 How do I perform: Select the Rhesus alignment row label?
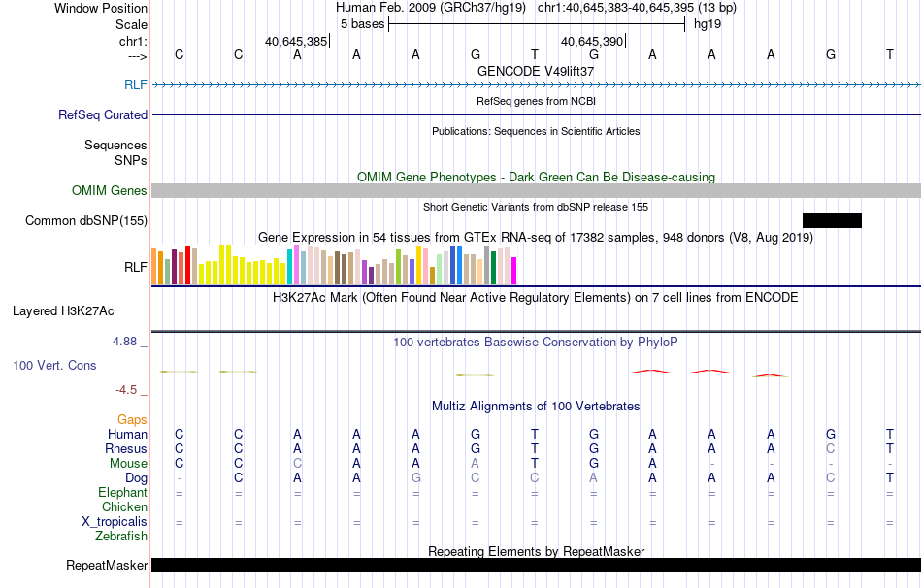point(126,448)
